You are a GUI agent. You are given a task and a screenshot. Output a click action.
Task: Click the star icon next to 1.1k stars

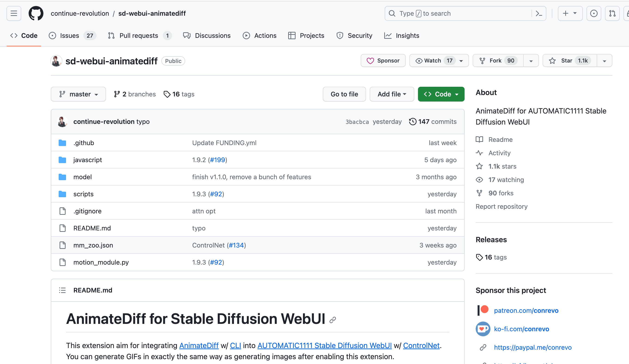(x=479, y=166)
